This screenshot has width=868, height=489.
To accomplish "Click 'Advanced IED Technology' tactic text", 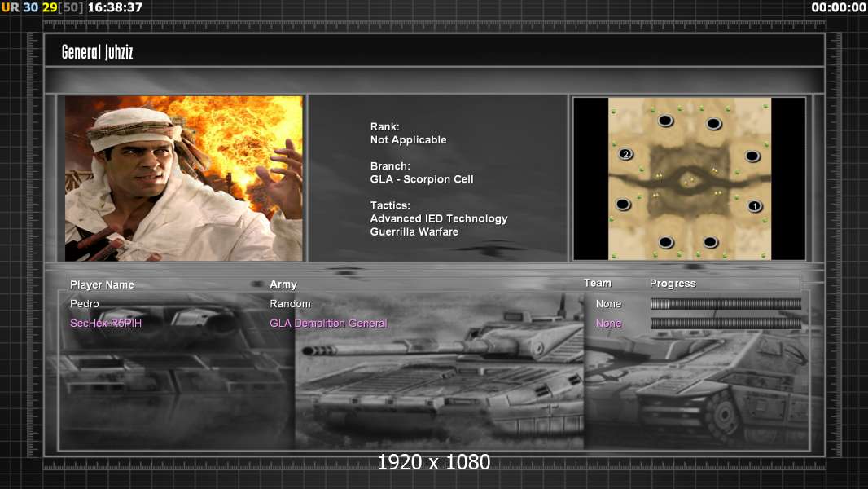I will click(x=439, y=218).
